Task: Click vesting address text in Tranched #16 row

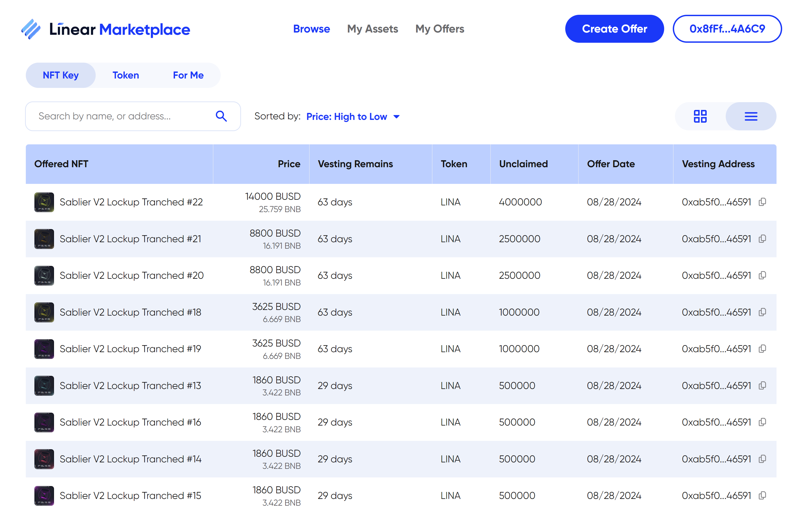Action: point(717,422)
